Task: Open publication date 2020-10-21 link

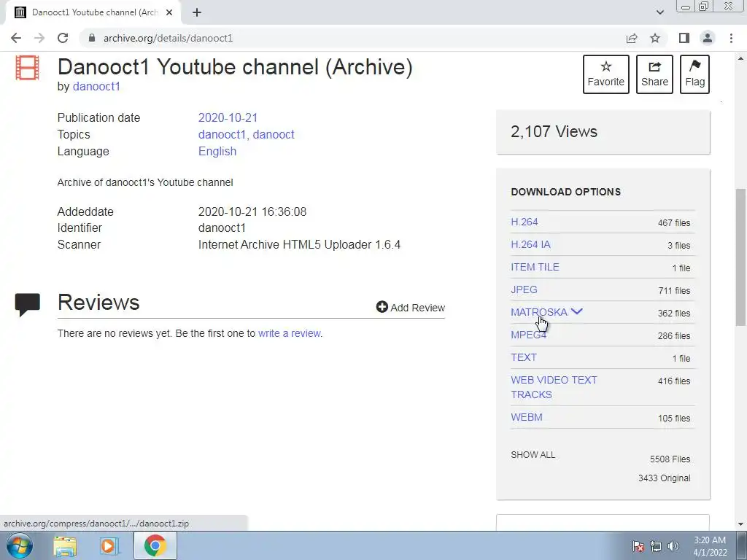Action: [228, 117]
